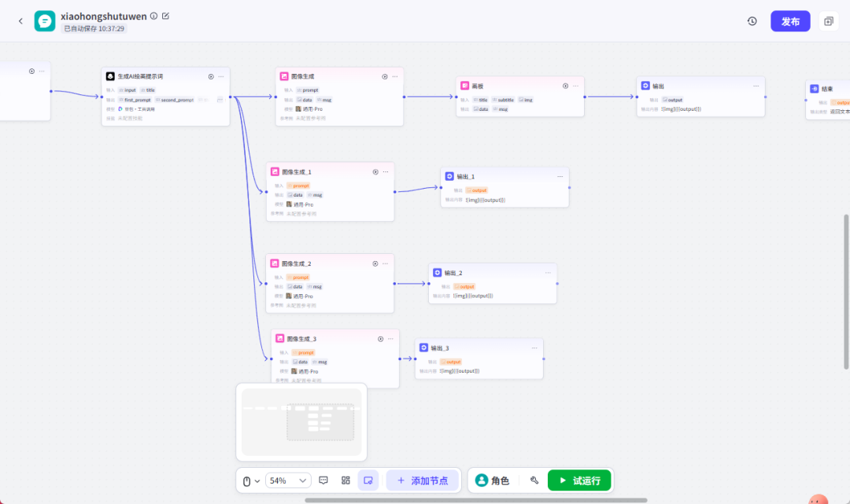
Task: Open mouse interaction mode dropdown
Action: tap(250, 480)
